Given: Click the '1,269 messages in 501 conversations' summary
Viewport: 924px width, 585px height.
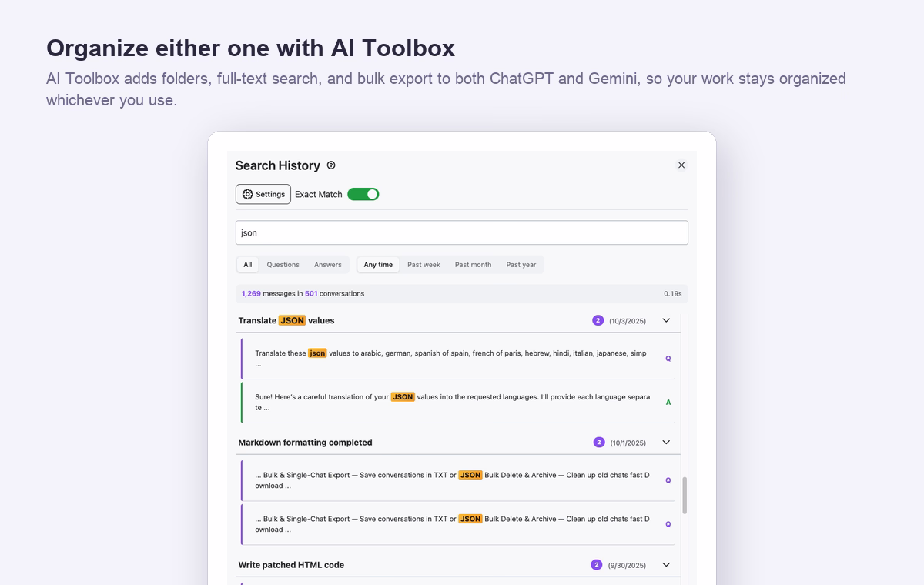Looking at the screenshot, I should click(x=303, y=294).
